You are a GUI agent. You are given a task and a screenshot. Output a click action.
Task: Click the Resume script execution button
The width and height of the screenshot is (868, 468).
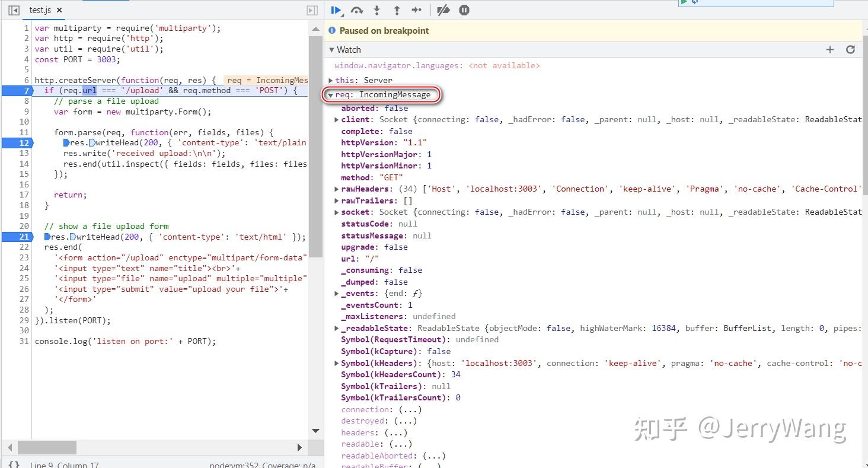tap(336, 10)
